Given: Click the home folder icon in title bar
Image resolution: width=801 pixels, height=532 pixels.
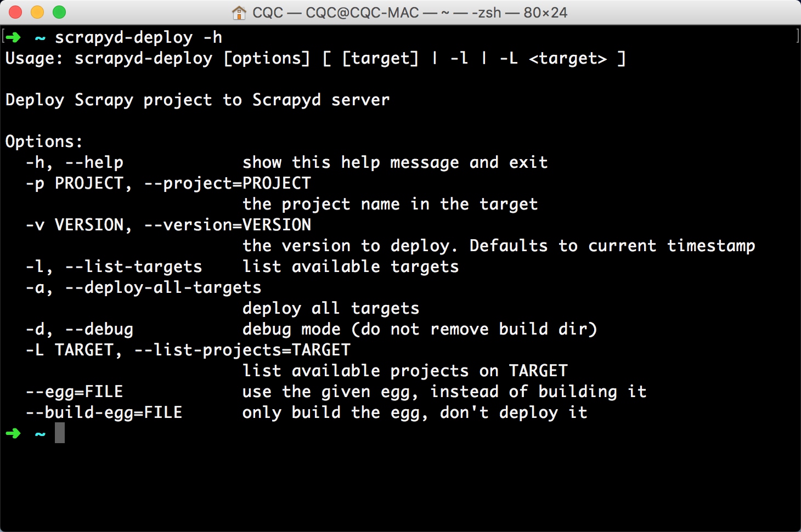Looking at the screenshot, I should 239,12.
